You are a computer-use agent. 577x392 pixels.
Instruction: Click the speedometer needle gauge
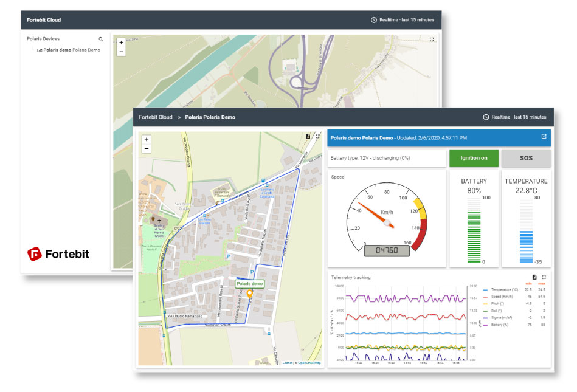point(376,215)
